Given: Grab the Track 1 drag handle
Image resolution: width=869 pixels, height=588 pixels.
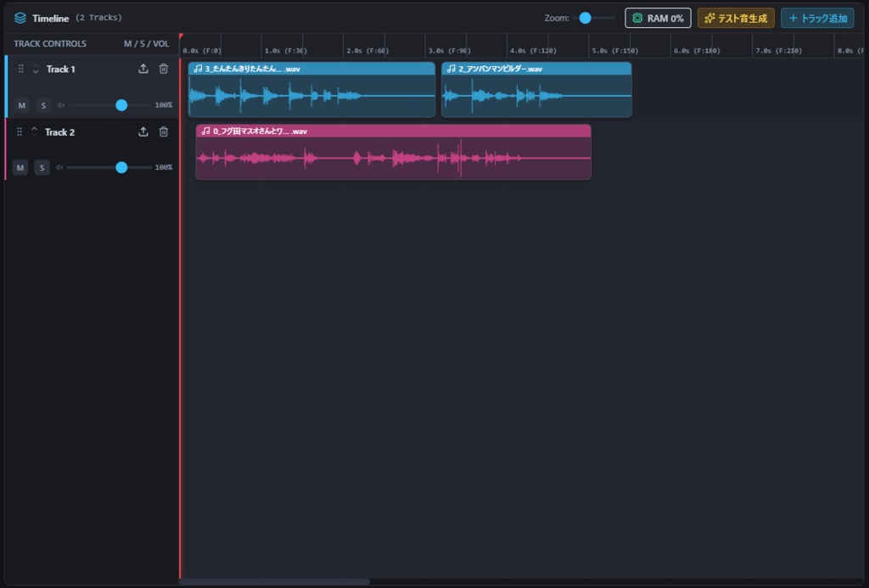Looking at the screenshot, I should pyautogui.click(x=20, y=69).
